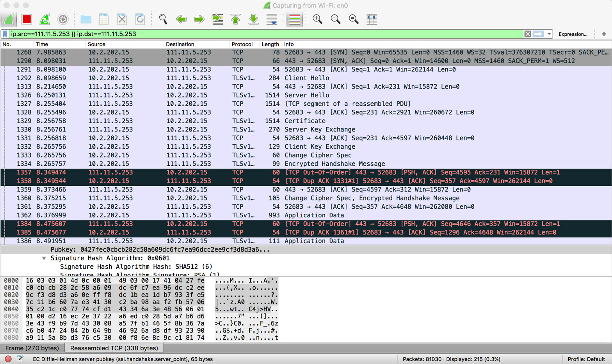This screenshot has width=612, height=364.
Task: Select packet 1360 Change Cipher Spec row
Action: point(306,198)
